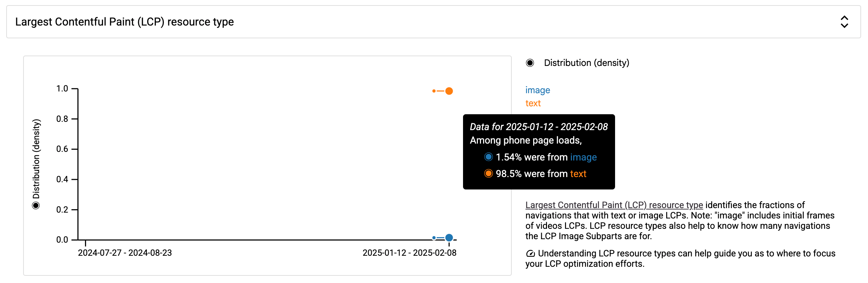
Task: Click the small blue marker left of the image point
Action: coord(434,237)
